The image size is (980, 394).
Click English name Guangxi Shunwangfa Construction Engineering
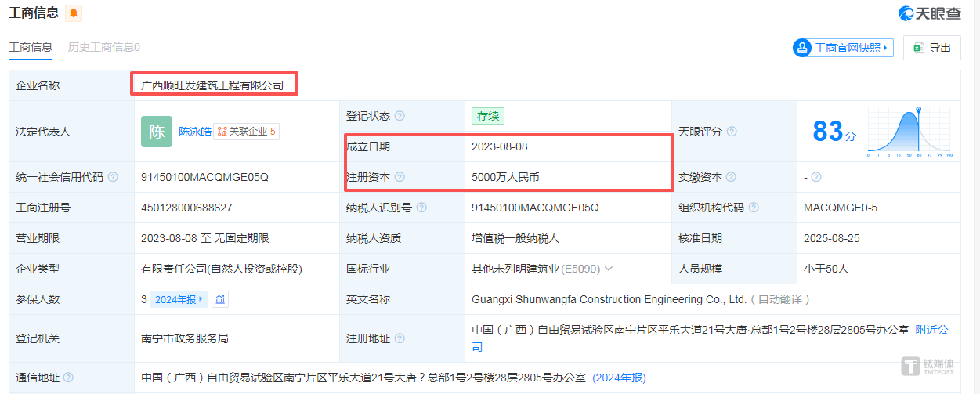[609, 299]
